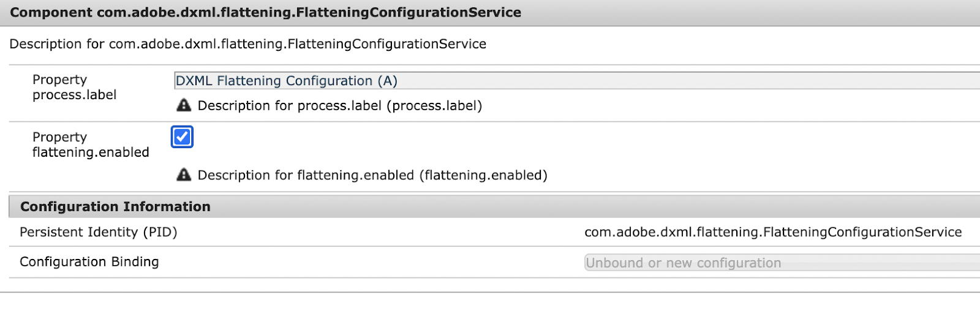Click the parenthetical (process.label) text
Viewport: 980px width, 311px height.
pyautogui.click(x=434, y=105)
